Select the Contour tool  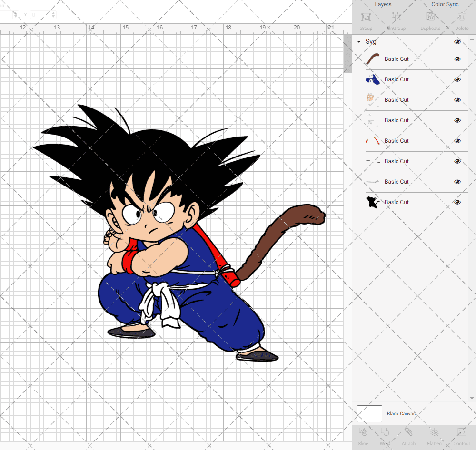(x=462, y=432)
